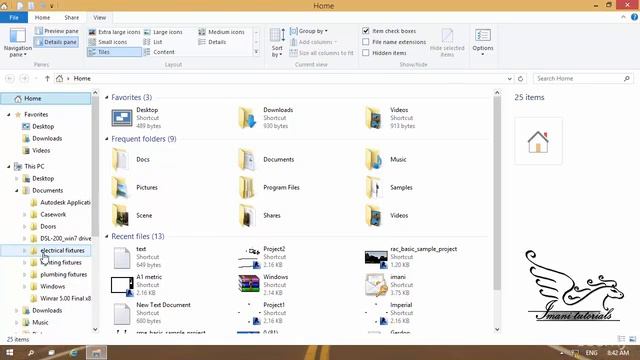Enable File name extensions checkbox
This screenshot has width=640, height=360.
[366, 42]
